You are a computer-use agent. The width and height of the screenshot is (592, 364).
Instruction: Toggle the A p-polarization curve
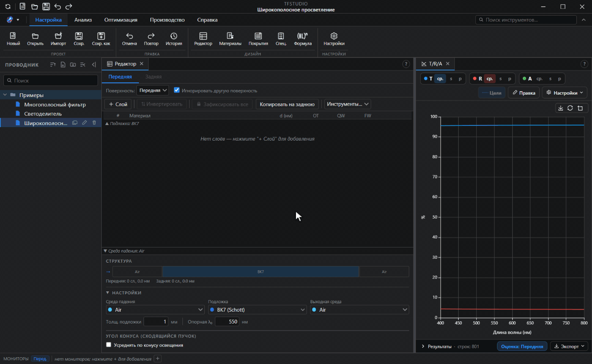[559, 79]
